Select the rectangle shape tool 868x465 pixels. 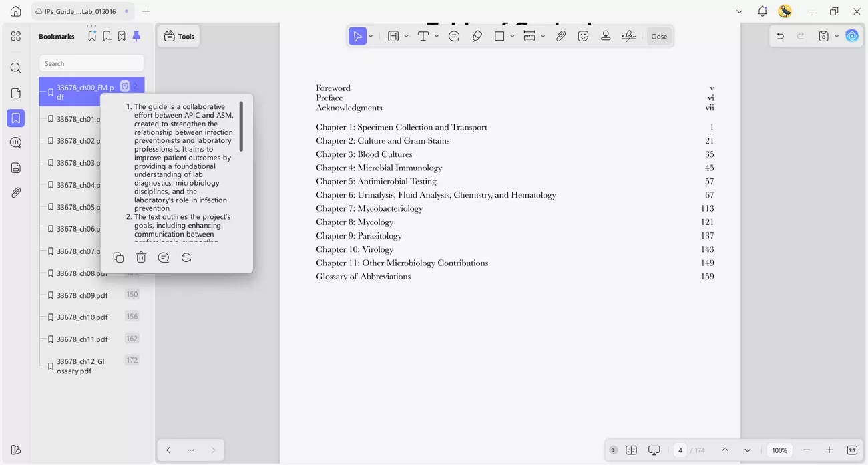click(x=499, y=36)
